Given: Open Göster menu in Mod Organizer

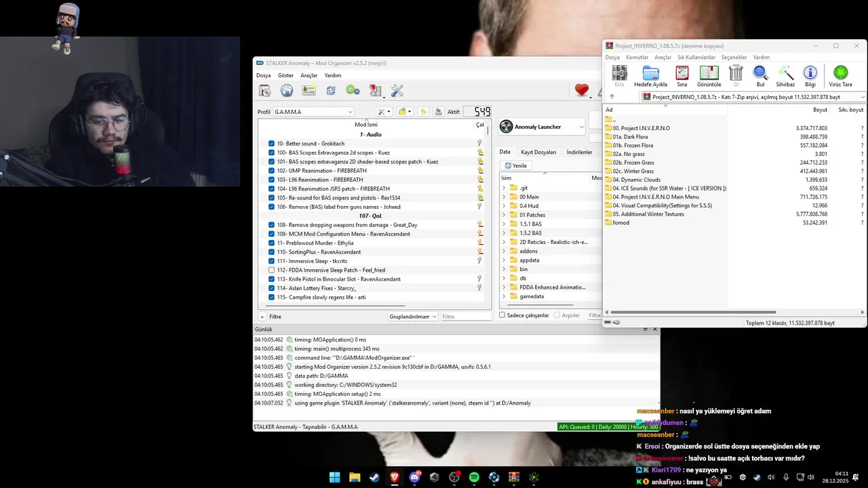Looking at the screenshot, I should pyautogui.click(x=285, y=75).
